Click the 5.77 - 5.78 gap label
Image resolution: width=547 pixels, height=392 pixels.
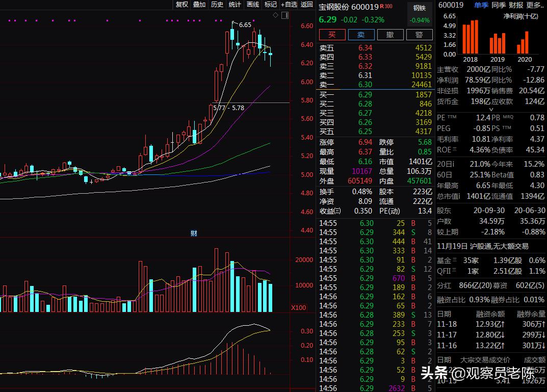click(228, 108)
